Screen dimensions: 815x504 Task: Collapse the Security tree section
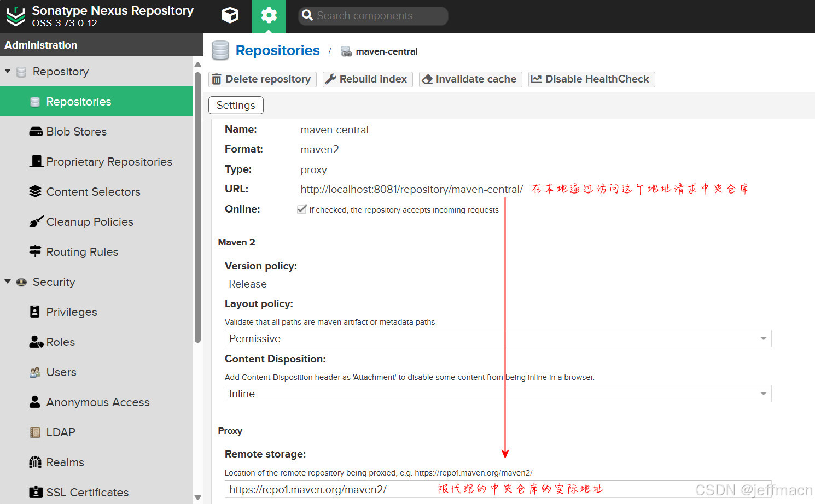click(8, 282)
